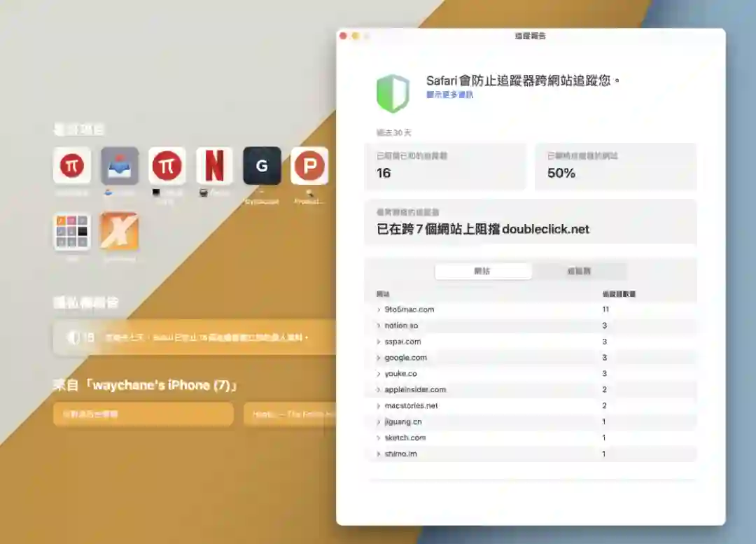Expand the sketch.com row
This screenshot has width=756, height=544.
pyautogui.click(x=379, y=438)
